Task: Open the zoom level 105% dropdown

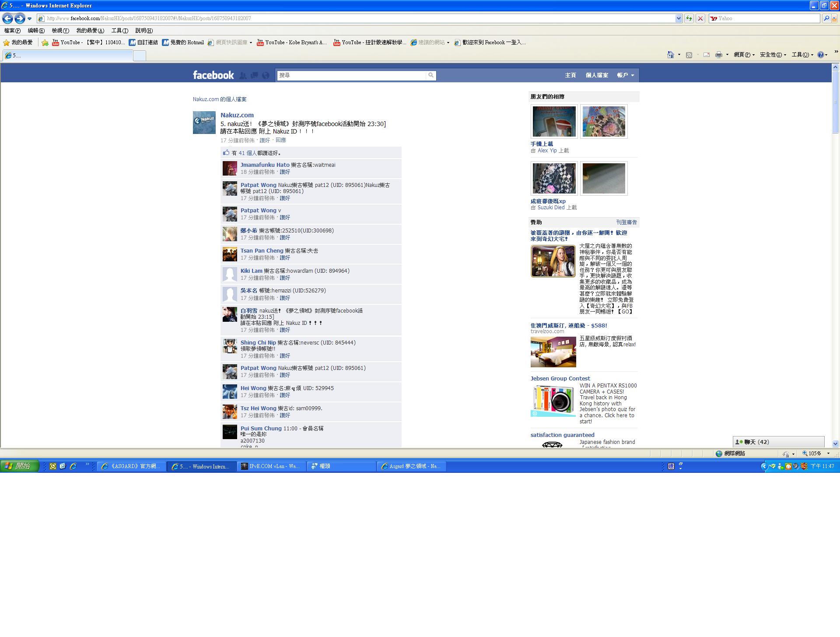Action: 828,454
